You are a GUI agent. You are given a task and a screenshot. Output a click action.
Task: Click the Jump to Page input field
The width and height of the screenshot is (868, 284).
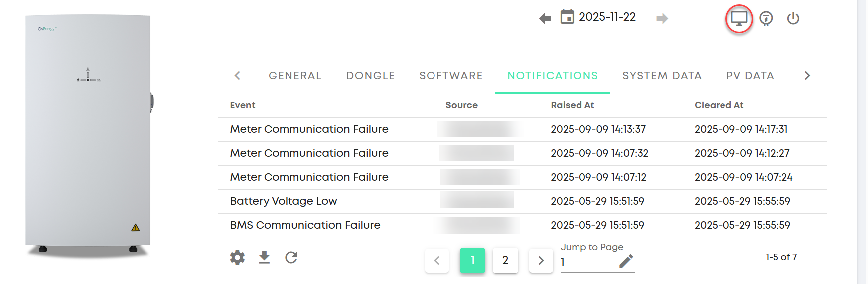point(588,262)
